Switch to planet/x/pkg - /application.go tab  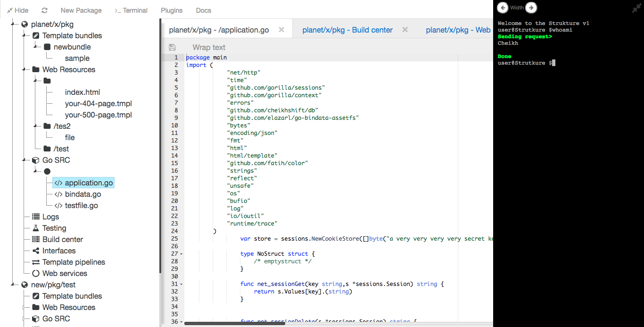pos(219,30)
